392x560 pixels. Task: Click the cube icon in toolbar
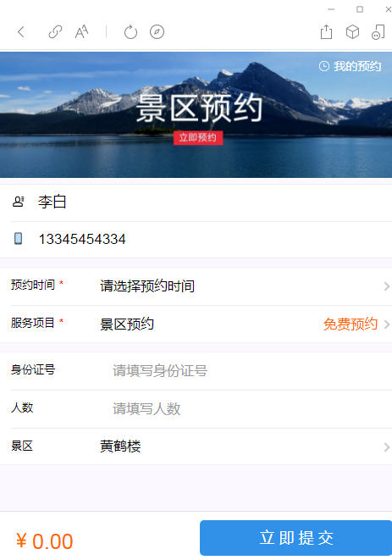coord(352,32)
